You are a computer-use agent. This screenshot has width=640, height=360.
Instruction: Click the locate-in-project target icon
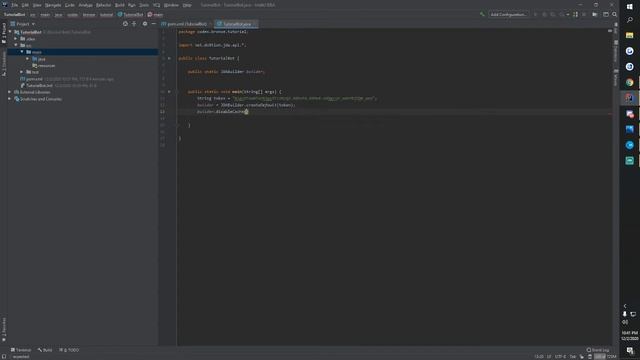(125, 24)
